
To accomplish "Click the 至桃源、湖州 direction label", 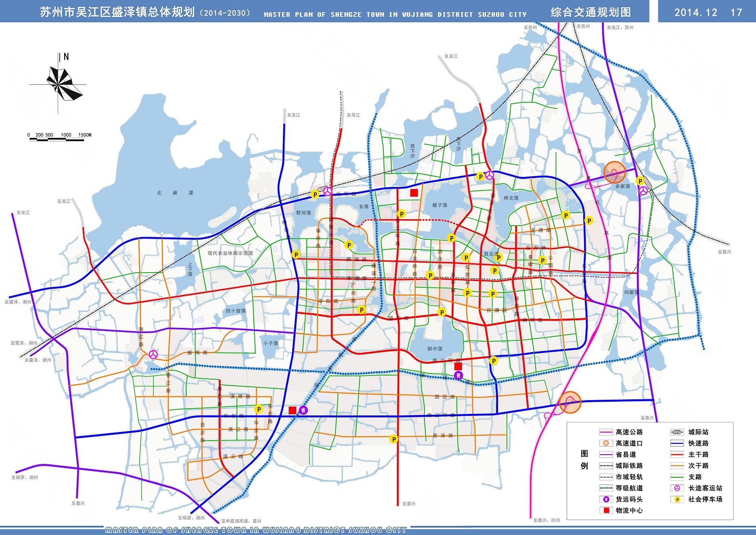I will coord(191,518).
